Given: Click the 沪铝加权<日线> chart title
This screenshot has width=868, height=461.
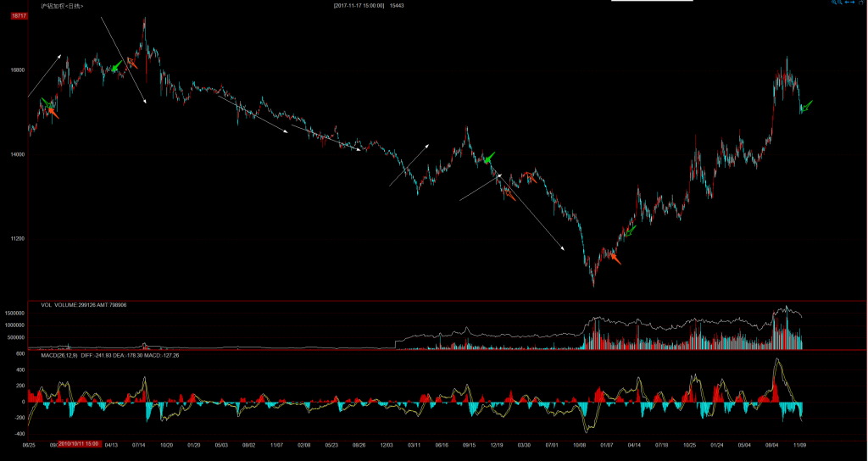Looking at the screenshot, I should pyautogui.click(x=62, y=6).
